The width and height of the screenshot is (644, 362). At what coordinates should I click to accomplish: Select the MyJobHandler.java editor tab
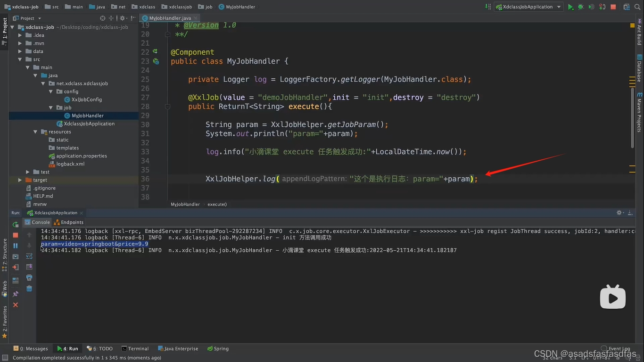point(170,18)
